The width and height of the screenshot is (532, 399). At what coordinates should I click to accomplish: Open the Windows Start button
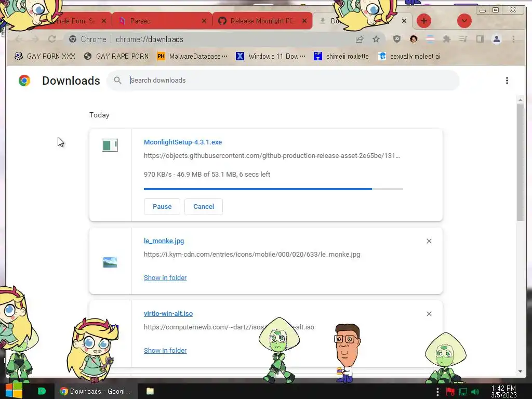pos(14,391)
